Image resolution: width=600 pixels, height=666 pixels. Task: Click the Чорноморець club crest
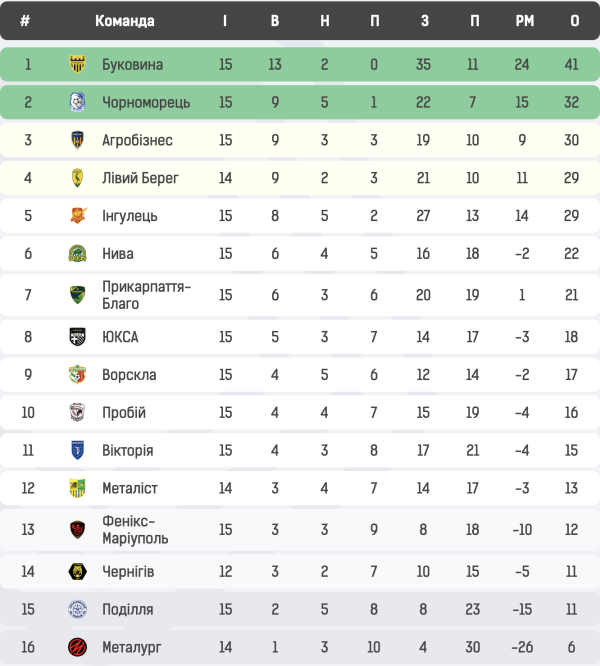point(78,103)
